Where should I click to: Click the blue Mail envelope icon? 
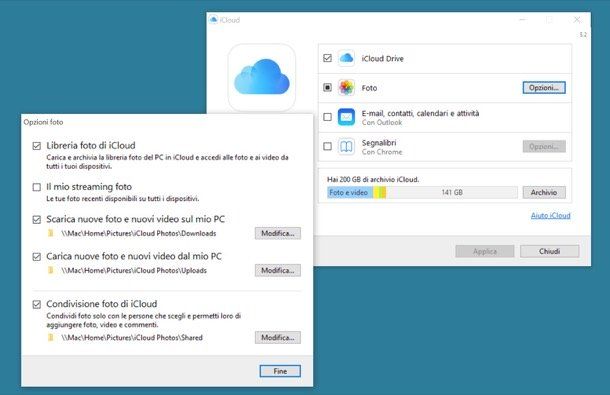coord(346,117)
